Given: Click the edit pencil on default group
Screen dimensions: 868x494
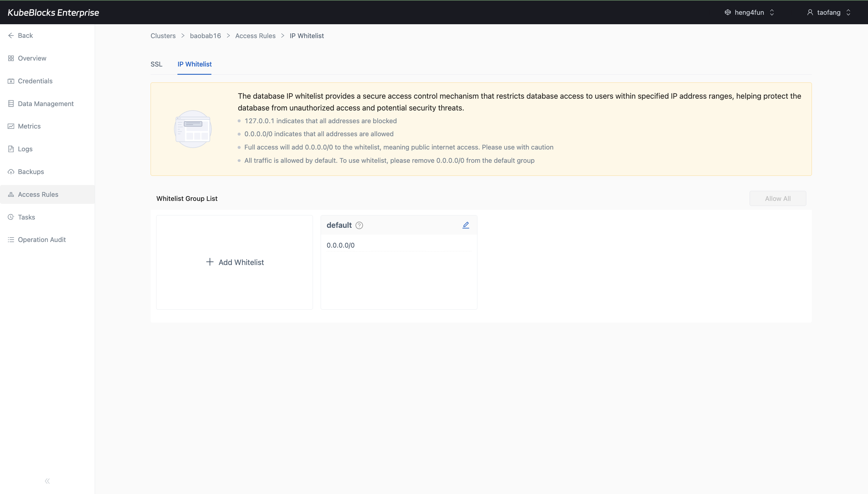Looking at the screenshot, I should click(466, 225).
